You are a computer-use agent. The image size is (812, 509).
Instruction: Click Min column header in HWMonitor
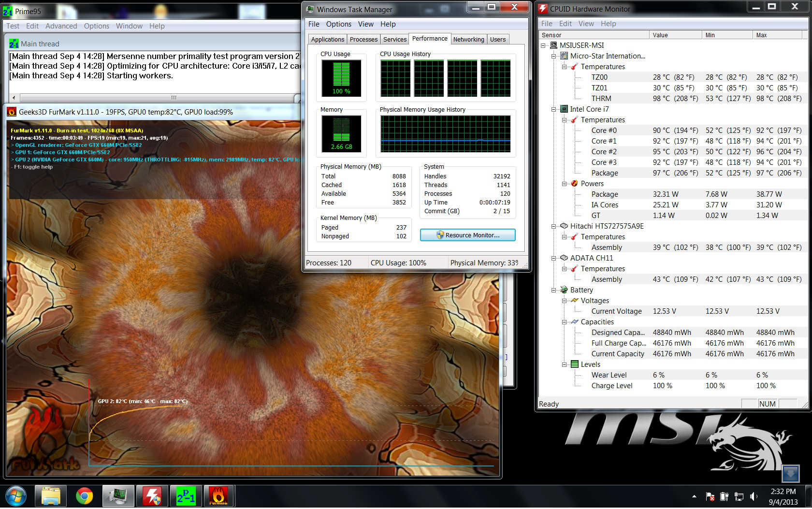coord(727,35)
